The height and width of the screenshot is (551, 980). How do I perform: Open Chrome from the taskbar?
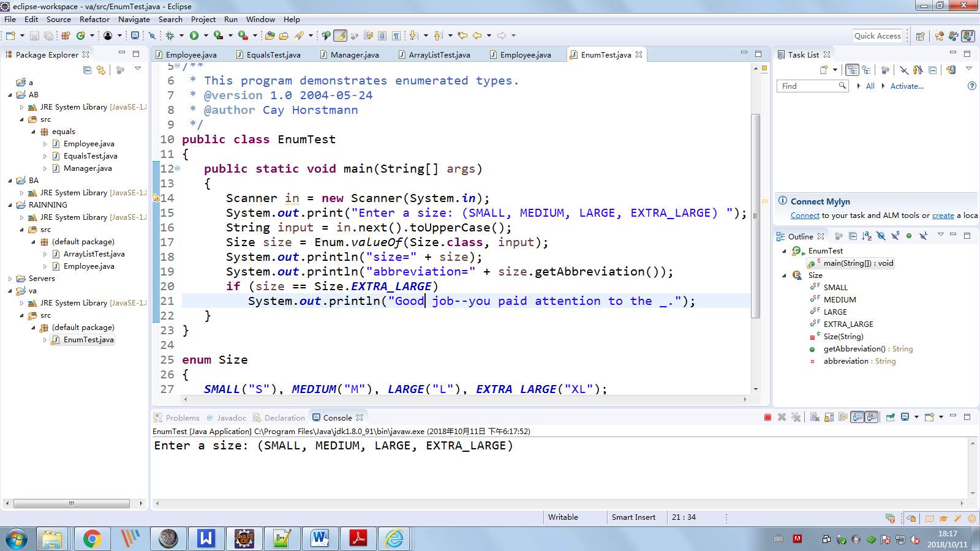[92, 539]
